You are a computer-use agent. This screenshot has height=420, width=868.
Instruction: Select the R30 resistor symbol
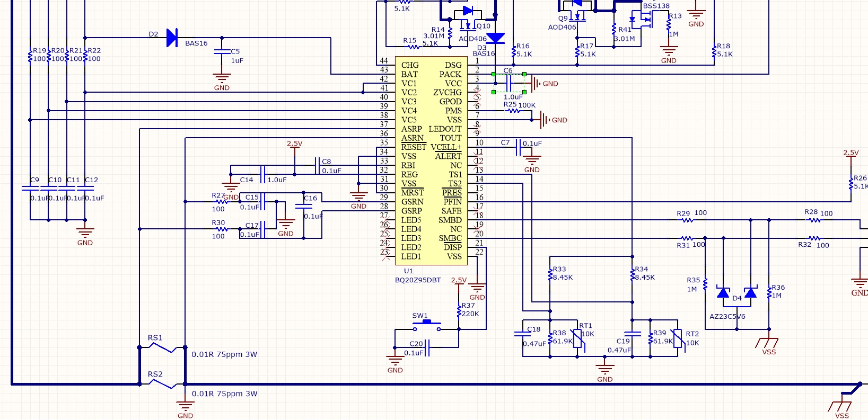(222, 229)
